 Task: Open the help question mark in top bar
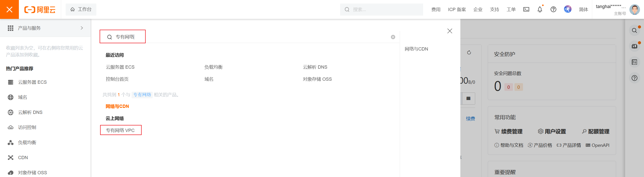(553, 10)
